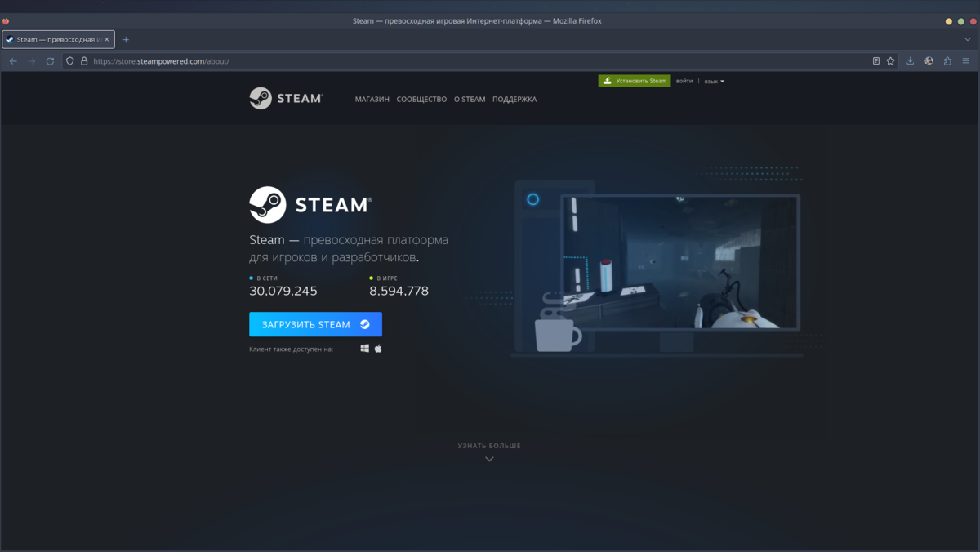Click the Windows platform icon

coord(365,349)
